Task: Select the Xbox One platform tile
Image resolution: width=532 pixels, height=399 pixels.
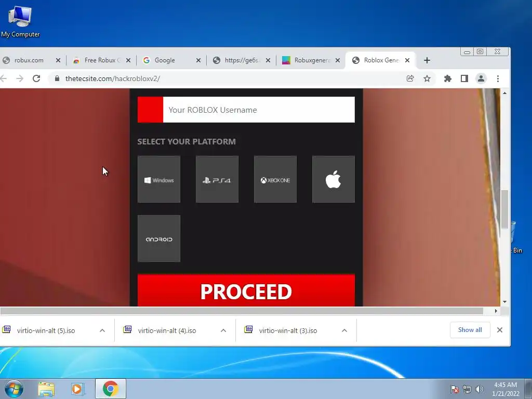Action: tap(275, 179)
